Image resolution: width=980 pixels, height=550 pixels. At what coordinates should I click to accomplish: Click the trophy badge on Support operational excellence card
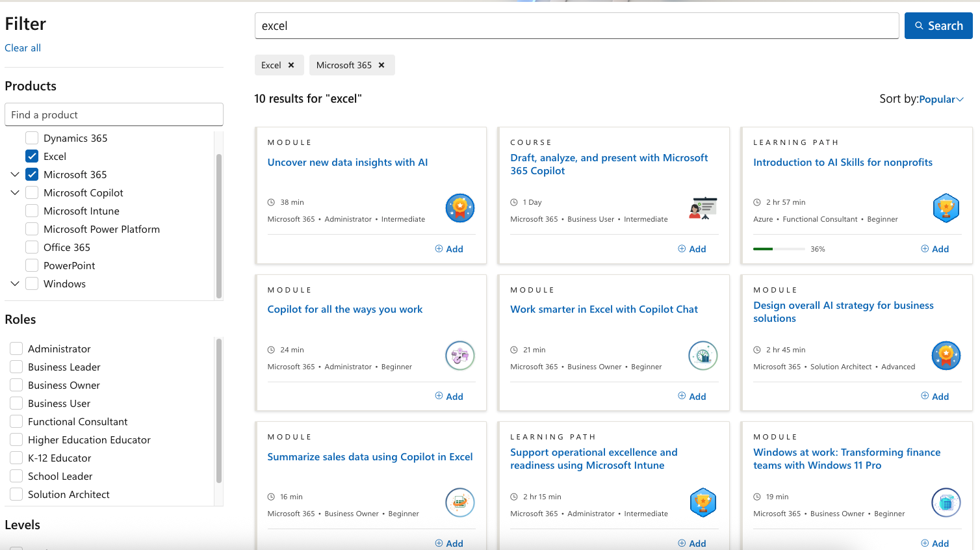[703, 503]
